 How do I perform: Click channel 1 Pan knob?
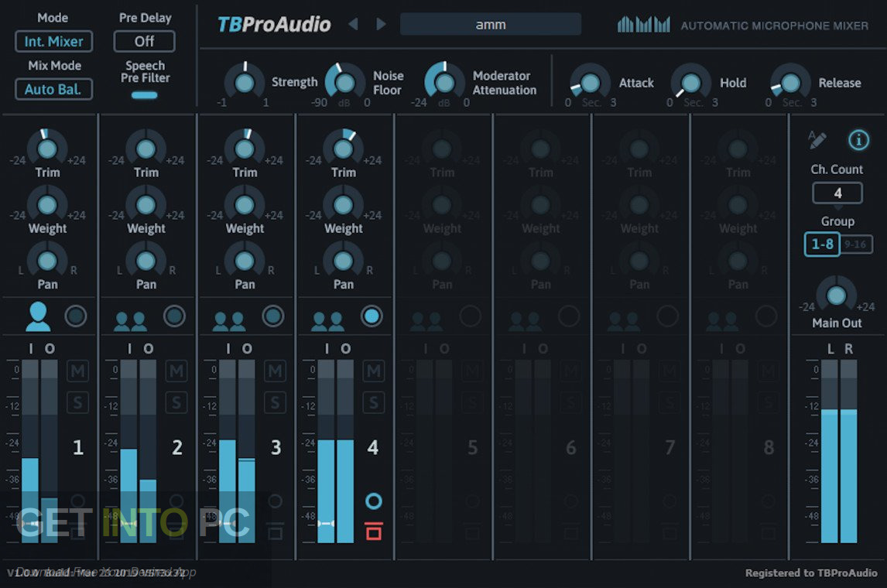[47, 261]
